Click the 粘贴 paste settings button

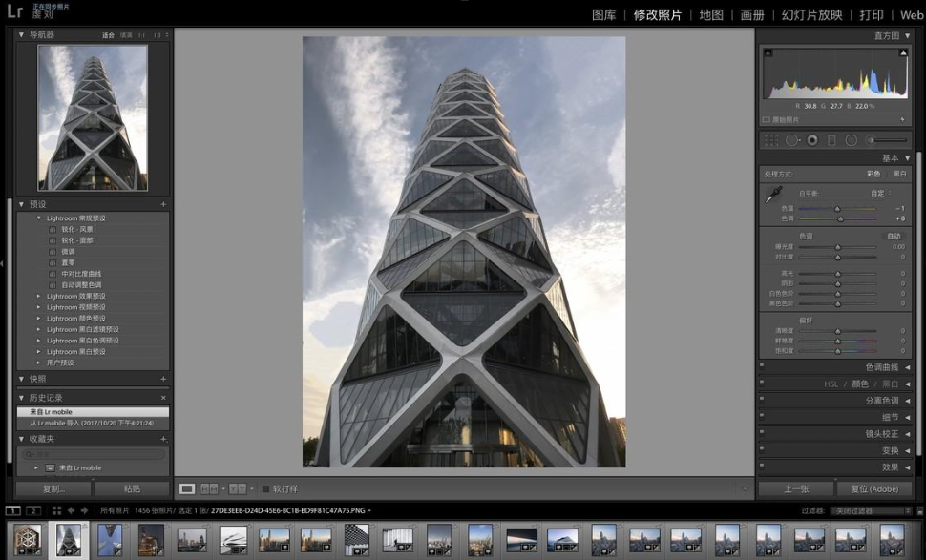pos(133,488)
